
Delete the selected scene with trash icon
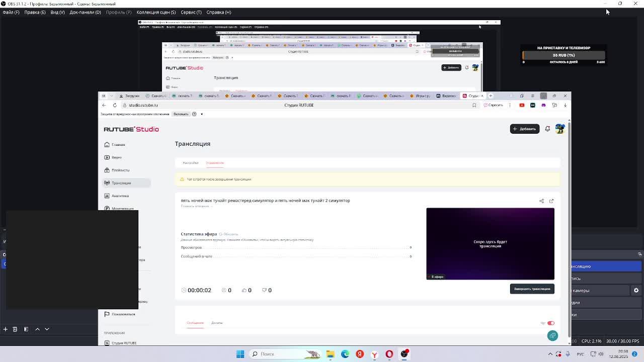tap(15, 329)
